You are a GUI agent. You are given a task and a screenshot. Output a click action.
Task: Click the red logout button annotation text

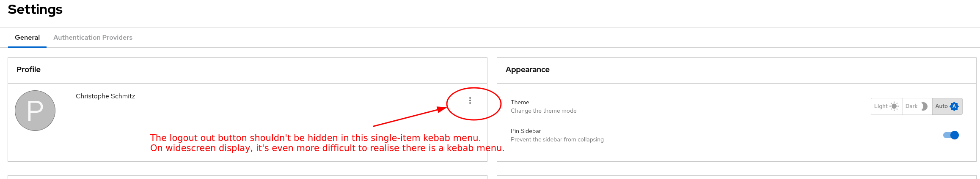(315, 138)
